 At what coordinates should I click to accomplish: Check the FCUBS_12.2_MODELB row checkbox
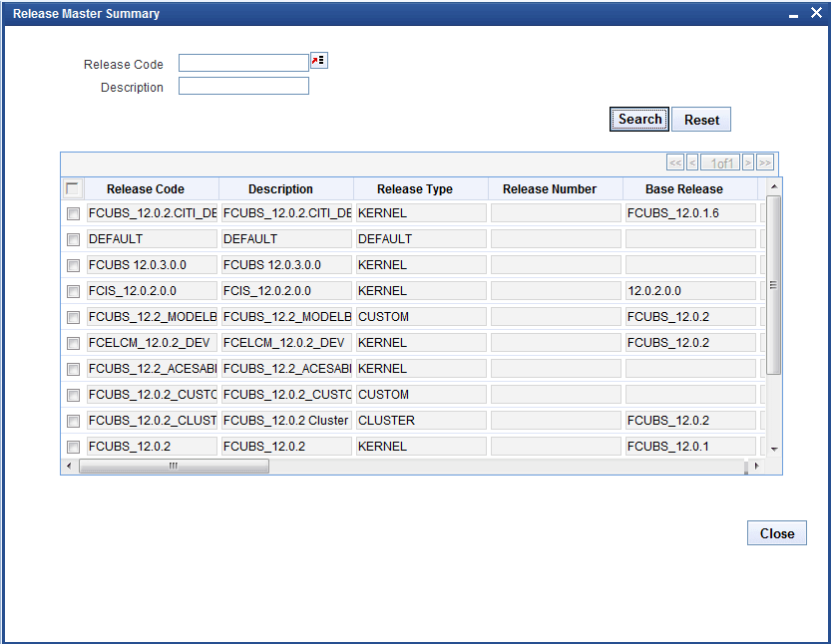point(73,317)
